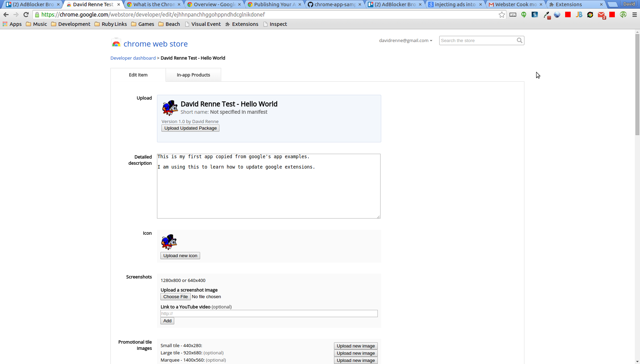Open the Ruby Links bookmarks folder
The width and height of the screenshot is (640, 364).
[x=110, y=24]
